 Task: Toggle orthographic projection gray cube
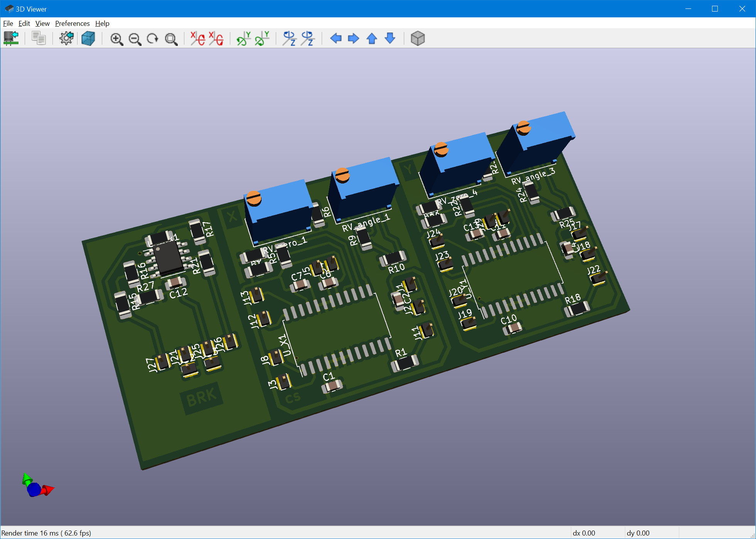(418, 39)
